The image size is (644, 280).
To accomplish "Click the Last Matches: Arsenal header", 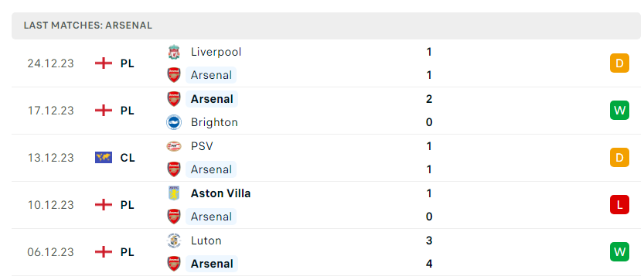I will point(88,26).
